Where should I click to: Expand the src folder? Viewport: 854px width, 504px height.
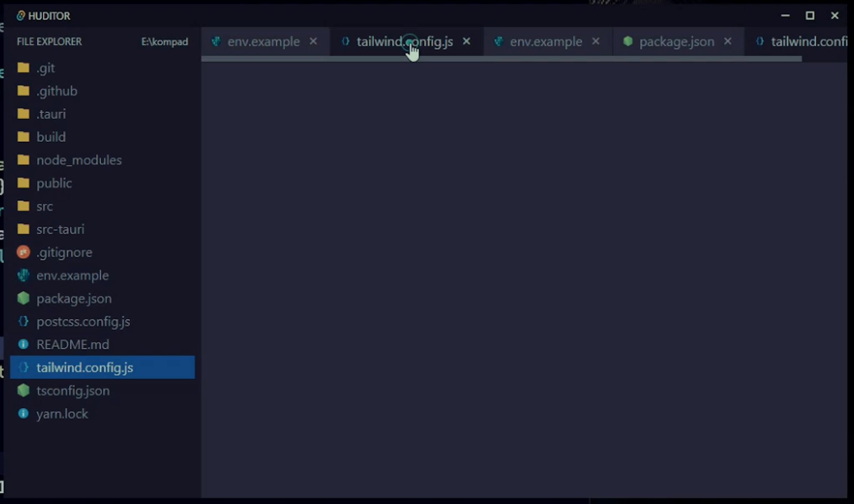(44, 206)
